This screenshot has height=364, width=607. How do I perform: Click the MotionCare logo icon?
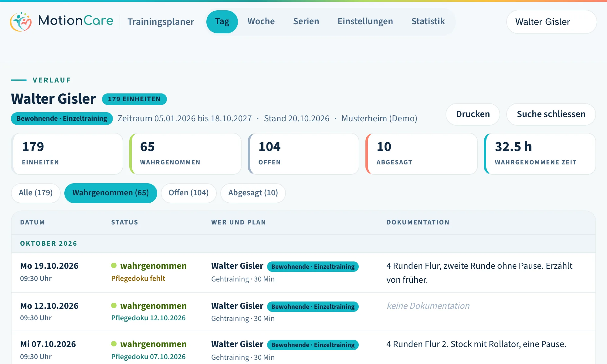coord(21,22)
